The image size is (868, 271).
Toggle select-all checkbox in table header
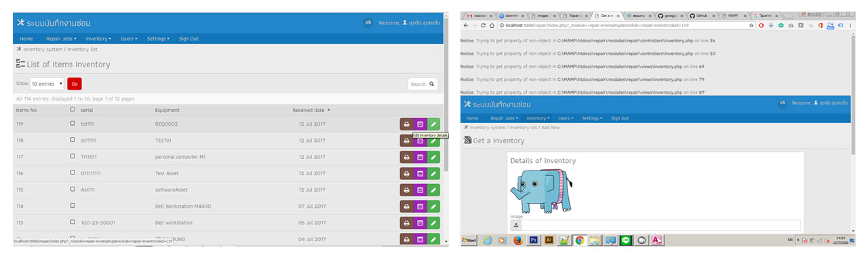tap(73, 109)
